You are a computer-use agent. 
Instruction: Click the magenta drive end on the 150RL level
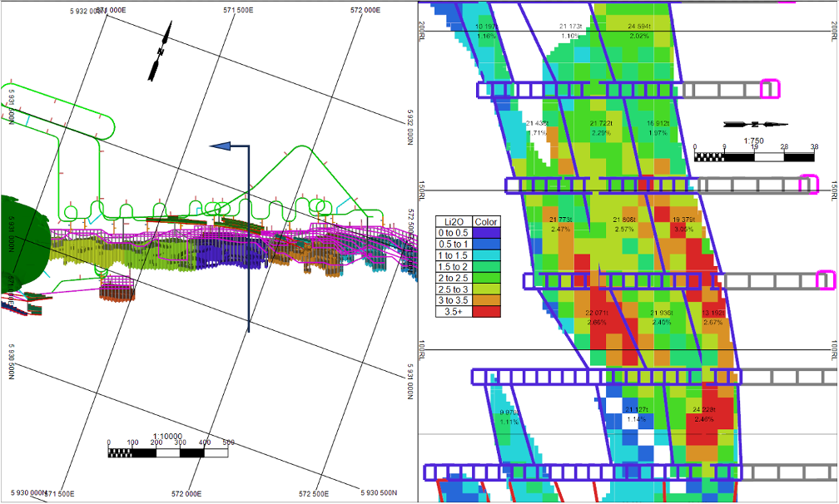[808, 185]
